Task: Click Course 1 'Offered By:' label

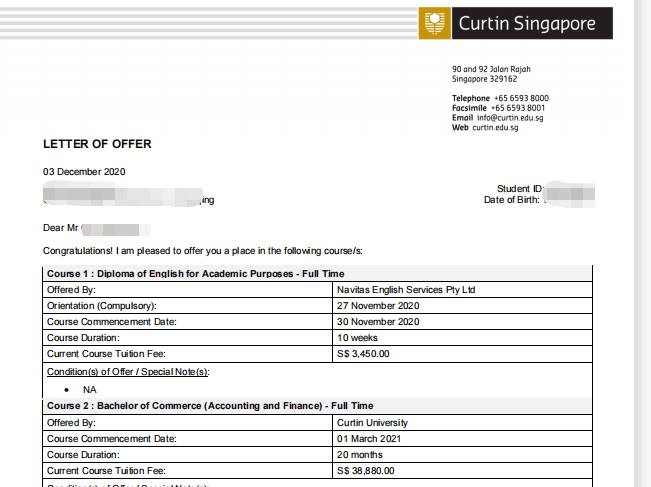Action: (x=71, y=290)
